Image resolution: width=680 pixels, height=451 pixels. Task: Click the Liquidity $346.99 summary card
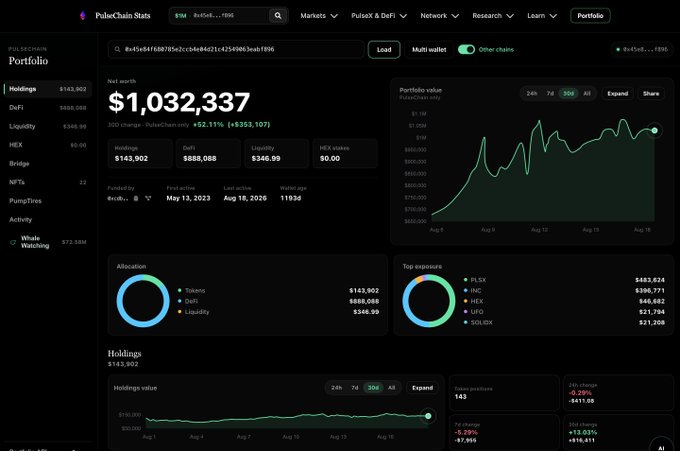(x=277, y=154)
